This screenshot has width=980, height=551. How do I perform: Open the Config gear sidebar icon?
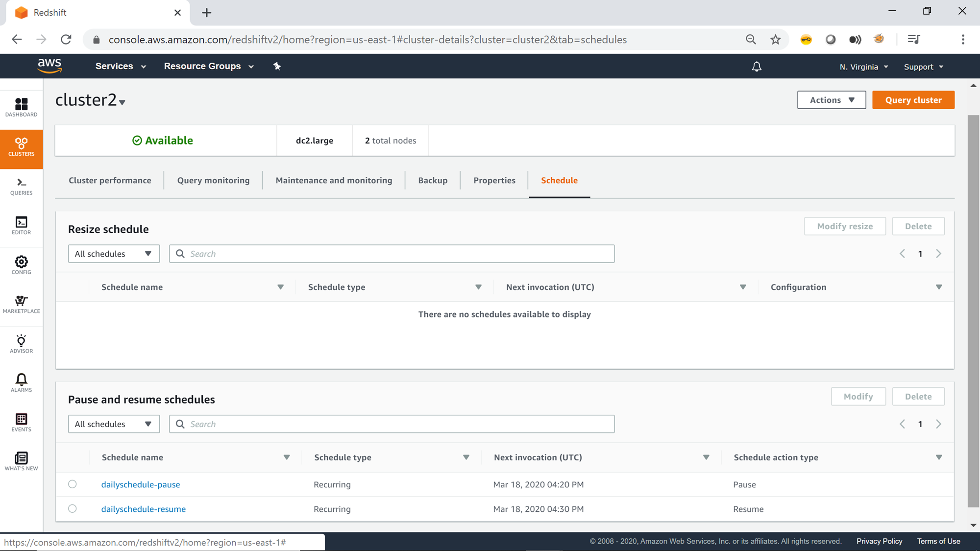21,265
